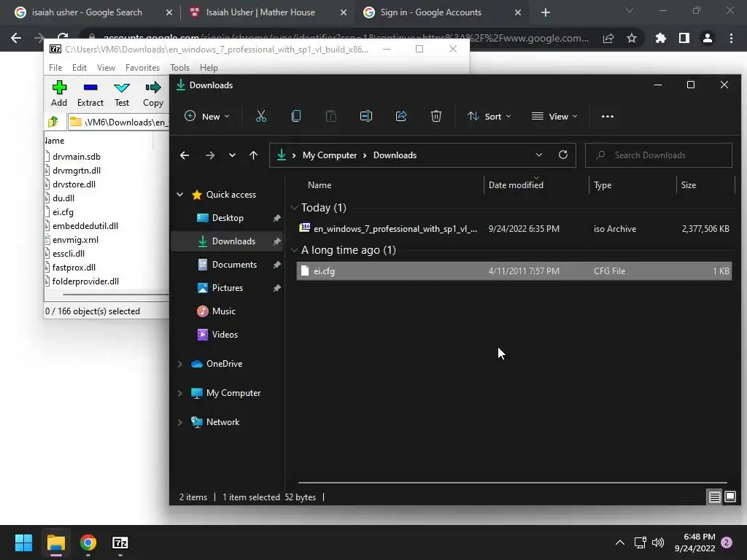The width and height of the screenshot is (747, 560).
Task: Open 7-Zip Edit menu
Action: click(79, 68)
